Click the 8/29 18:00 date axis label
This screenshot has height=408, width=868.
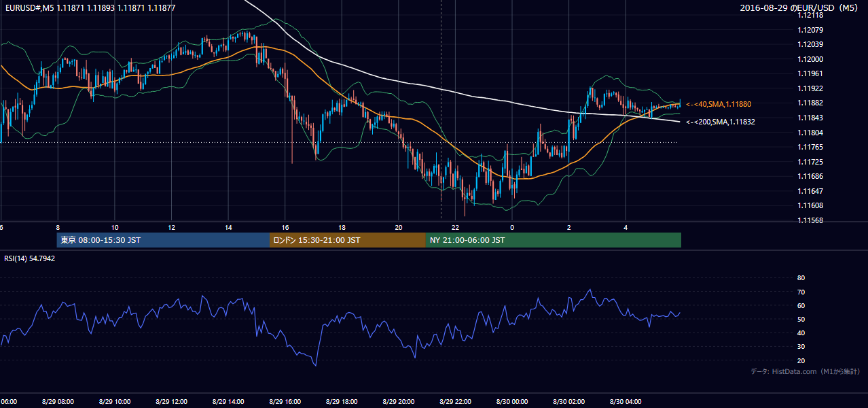coord(342,402)
